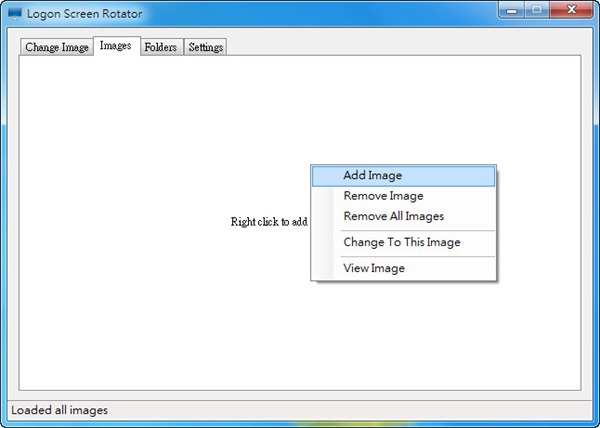
Task: Switch to the Change Image tab
Action: tap(57, 47)
